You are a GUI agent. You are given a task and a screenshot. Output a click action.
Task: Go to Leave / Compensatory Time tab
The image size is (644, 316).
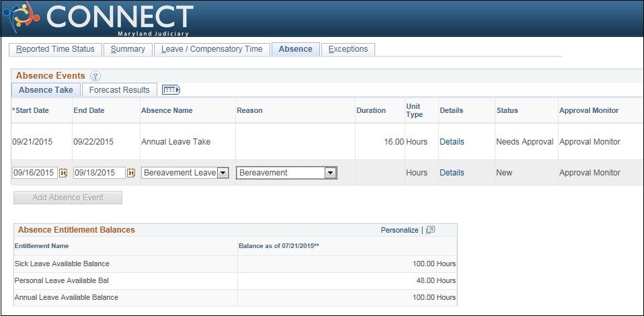[x=212, y=49]
